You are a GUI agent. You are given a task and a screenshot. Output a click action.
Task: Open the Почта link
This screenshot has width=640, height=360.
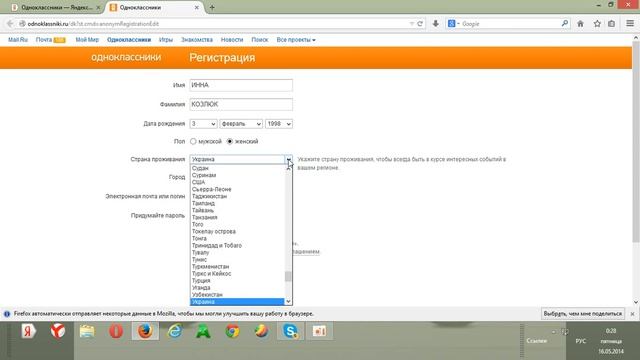click(44, 40)
